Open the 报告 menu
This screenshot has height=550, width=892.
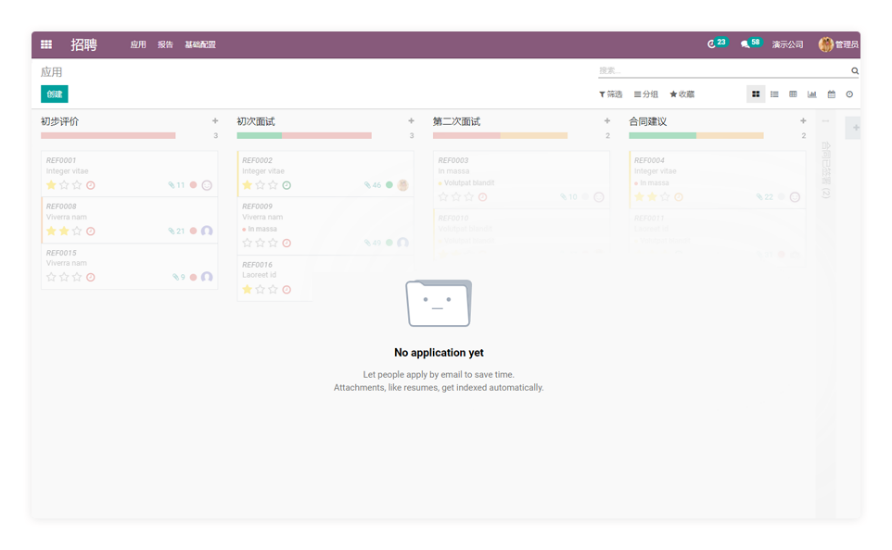165,45
